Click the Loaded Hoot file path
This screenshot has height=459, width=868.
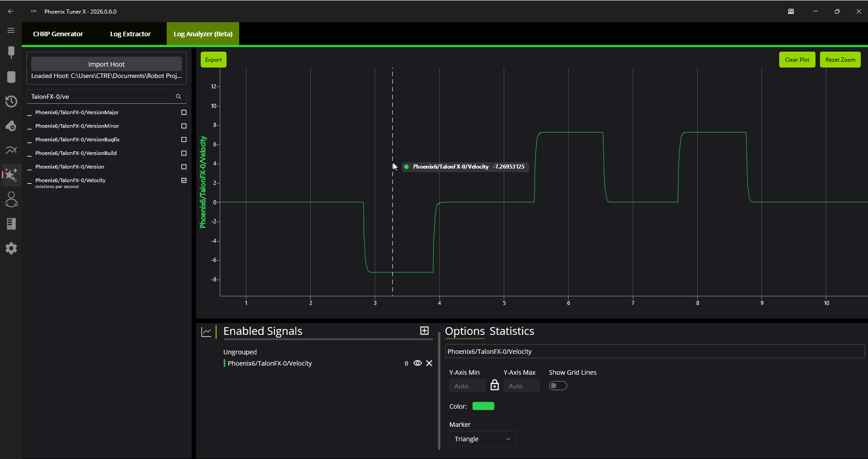106,76
